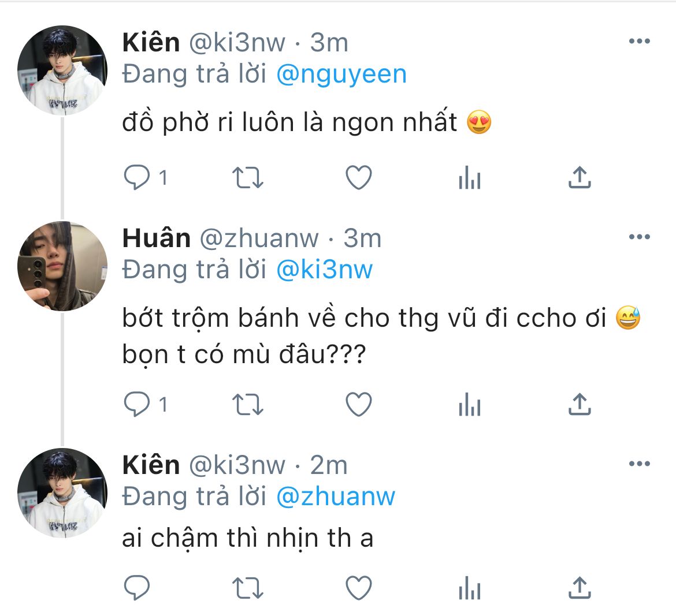Screen dimensions: 676x616
Task: Open the @zhuanw mention link
Action: point(336,496)
